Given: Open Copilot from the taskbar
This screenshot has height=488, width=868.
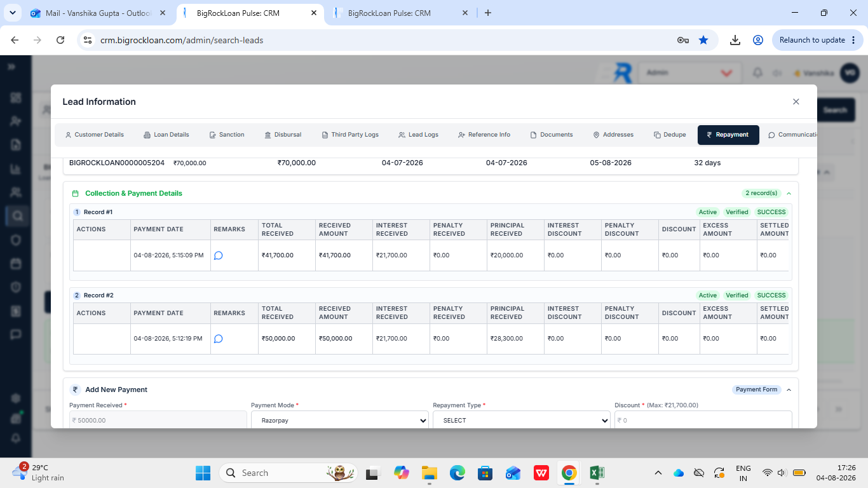Looking at the screenshot, I should pos(402,473).
